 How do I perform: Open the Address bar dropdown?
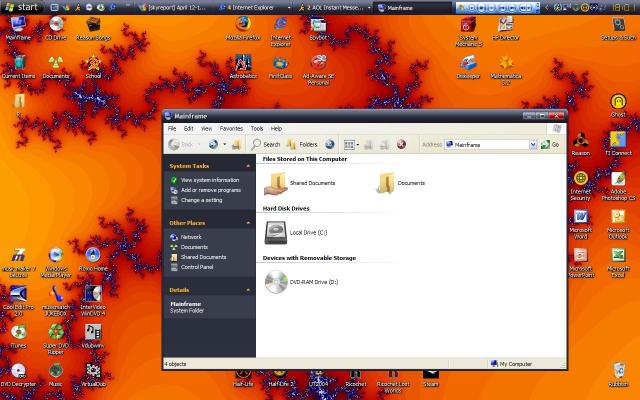(x=533, y=144)
